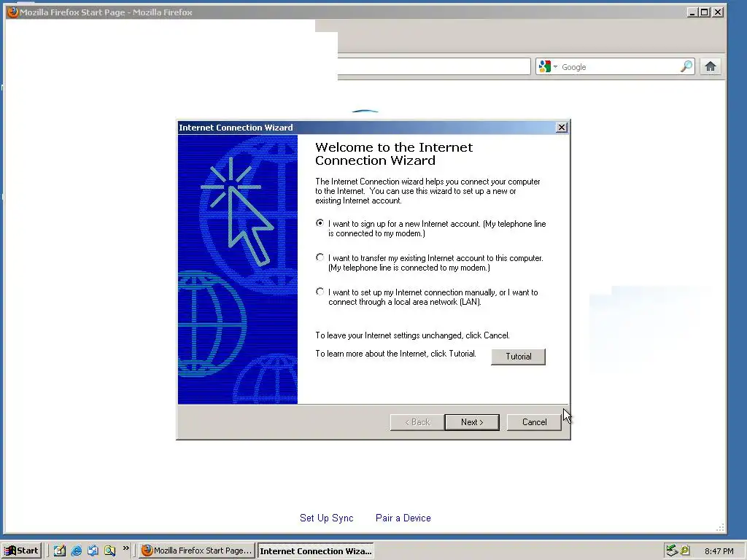The width and height of the screenshot is (747, 560).
Task: Cancel the Internet Connection Wizard
Action: coord(534,422)
